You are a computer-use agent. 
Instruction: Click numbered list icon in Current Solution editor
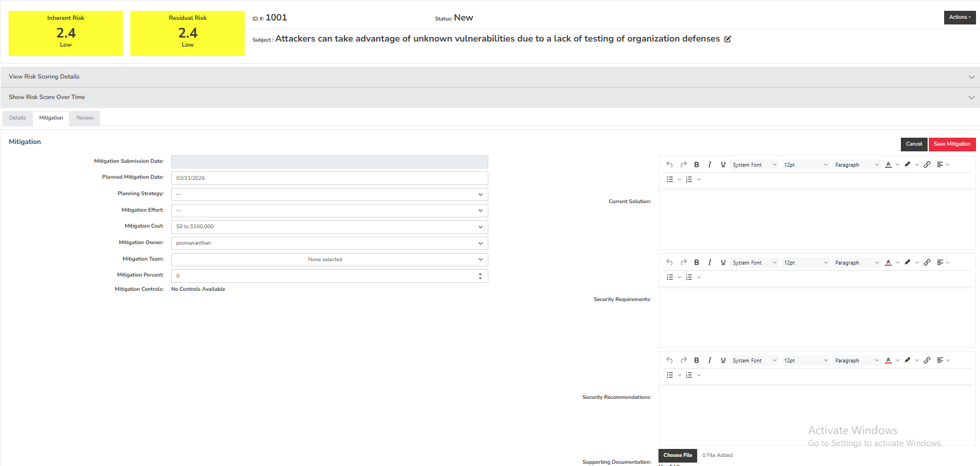click(689, 179)
